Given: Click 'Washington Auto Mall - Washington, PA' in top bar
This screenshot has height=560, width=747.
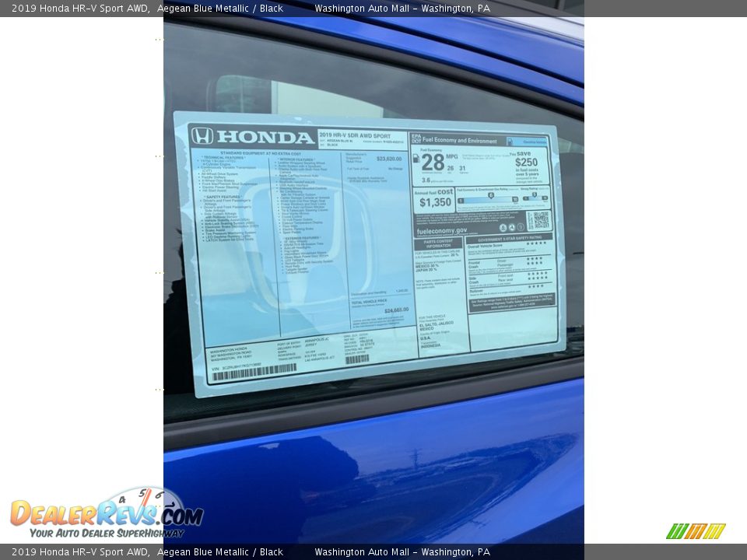Looking at the screenshot, I should 402,9.
